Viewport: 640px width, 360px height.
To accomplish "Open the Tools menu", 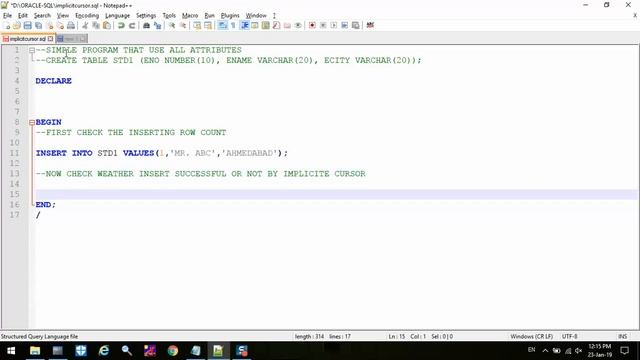I will pyautogui.click(x=169, y=16).
